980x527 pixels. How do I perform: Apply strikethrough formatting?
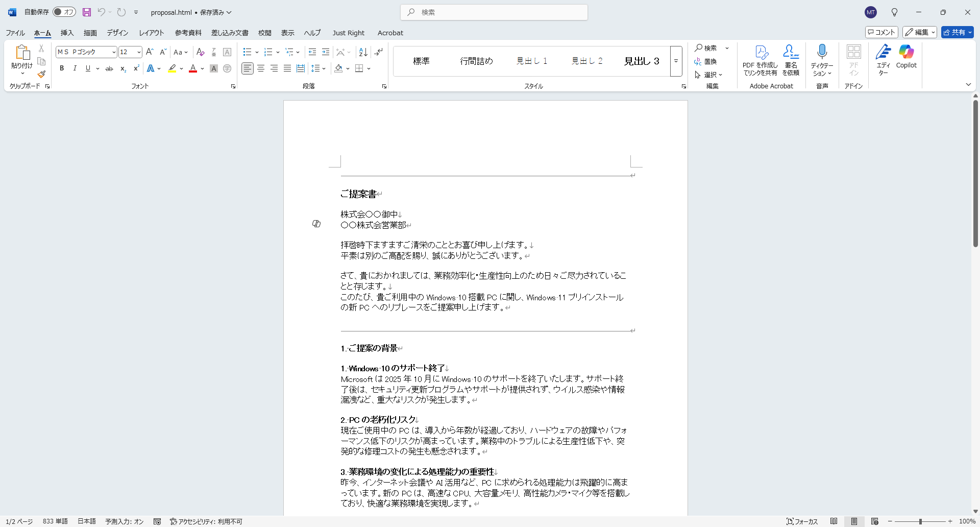(x=109, y=68)
